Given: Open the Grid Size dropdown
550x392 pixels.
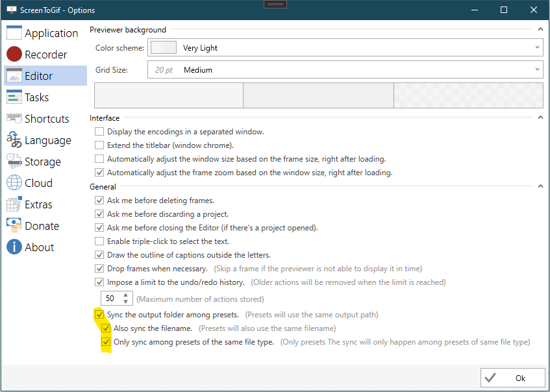Looking at the screenshot, I should pyautogui.click(x=345, y=70).
